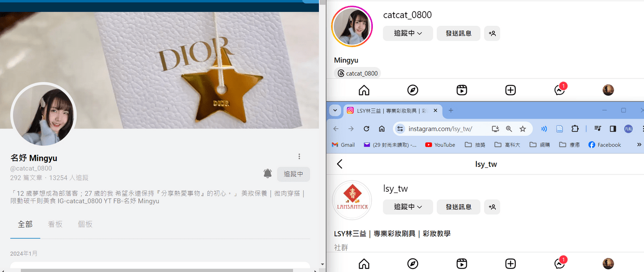The width and height of the screenshot is (644, 272).
Task: Open Explore compass in lsy_tw window
Action: pyautogui.click(x=413, y=264)
